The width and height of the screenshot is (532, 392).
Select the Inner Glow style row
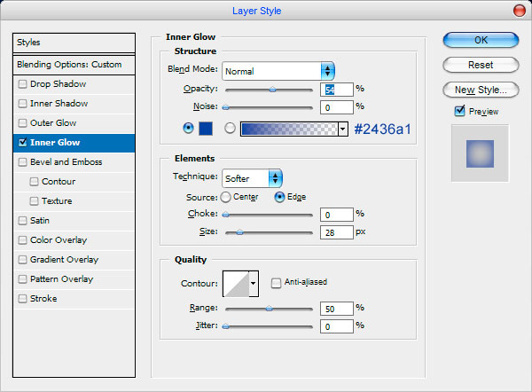tap(74, 143)
